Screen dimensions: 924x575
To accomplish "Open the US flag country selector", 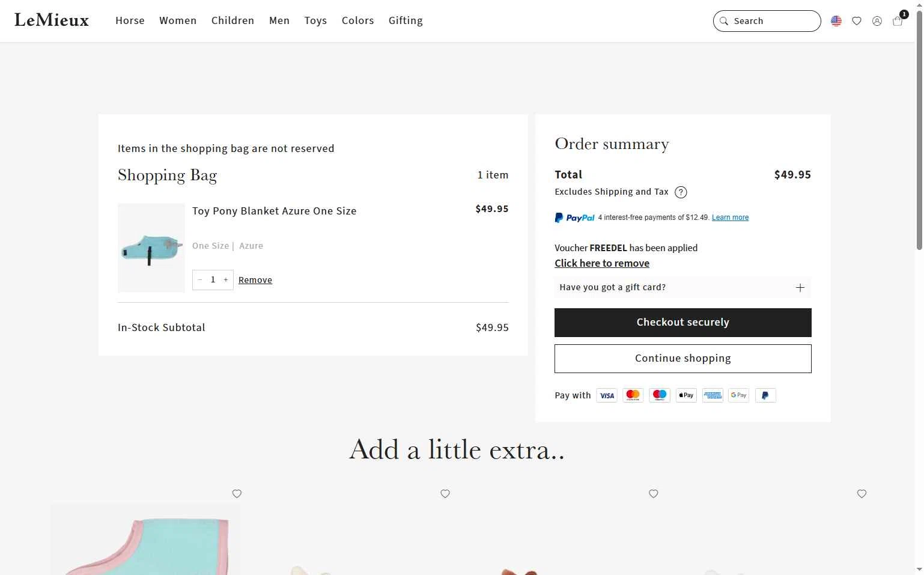I will 836,21.
